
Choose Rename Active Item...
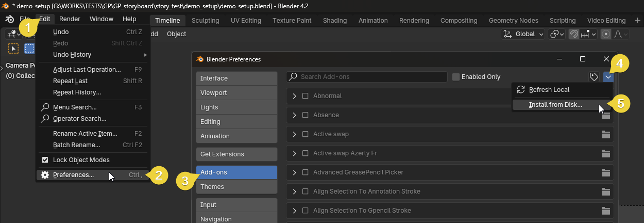coord(93,134)
